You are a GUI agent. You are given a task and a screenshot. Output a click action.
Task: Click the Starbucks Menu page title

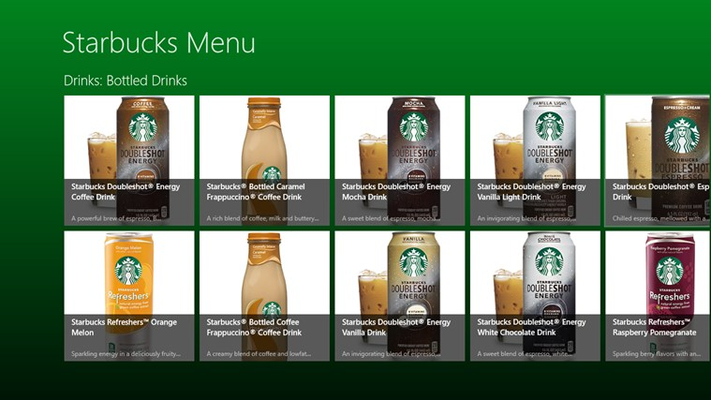[159, 43]
